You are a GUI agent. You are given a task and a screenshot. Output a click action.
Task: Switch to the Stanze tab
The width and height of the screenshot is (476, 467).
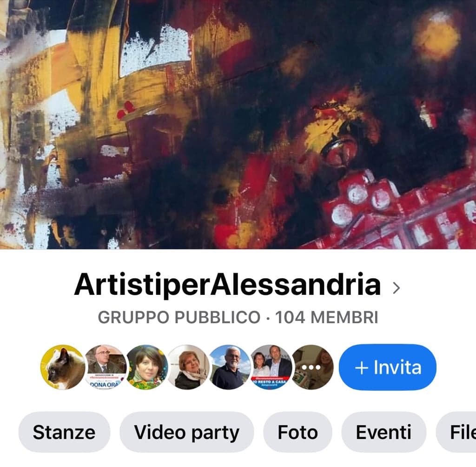click(x=64, y=432)
